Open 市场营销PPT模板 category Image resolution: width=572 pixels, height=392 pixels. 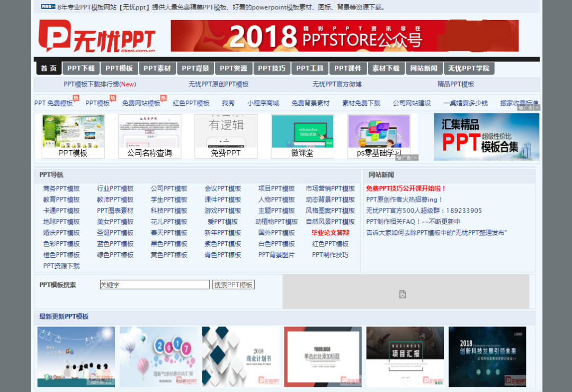click(330, 189)
